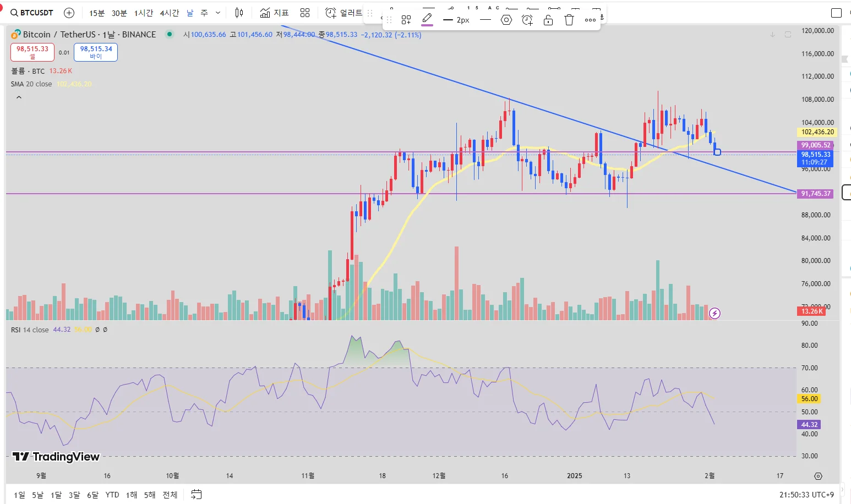Open the chart axis settings gear

pos(818,476)
